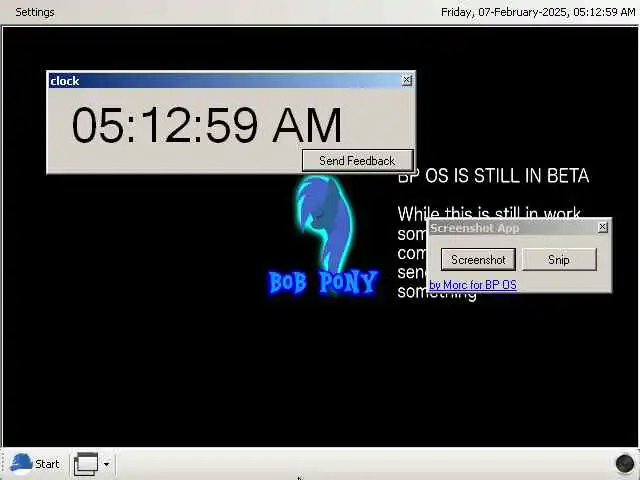Close the clock window

pos(407,80)
